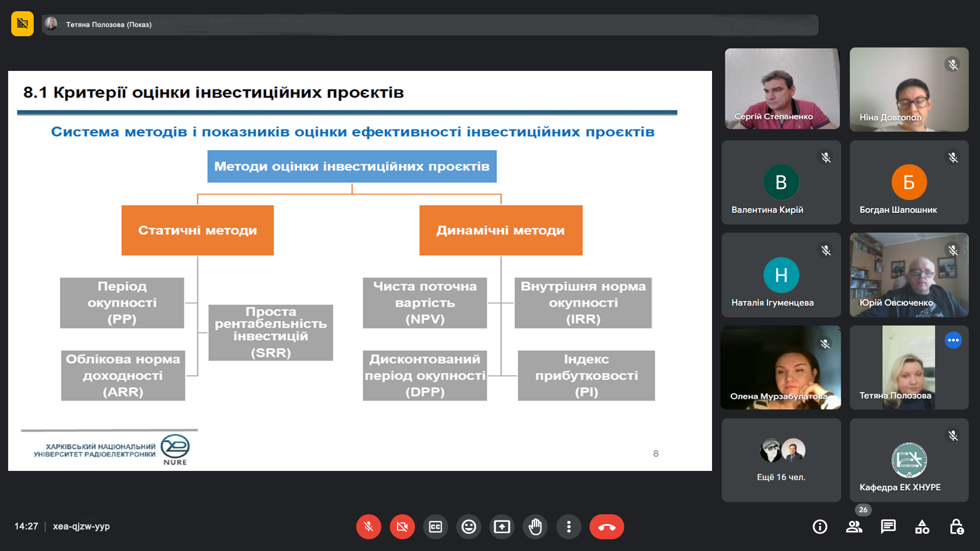The height and width of the screenshot is (551, 980).
Task: Open the activities shapes icon
Action: 922,527
